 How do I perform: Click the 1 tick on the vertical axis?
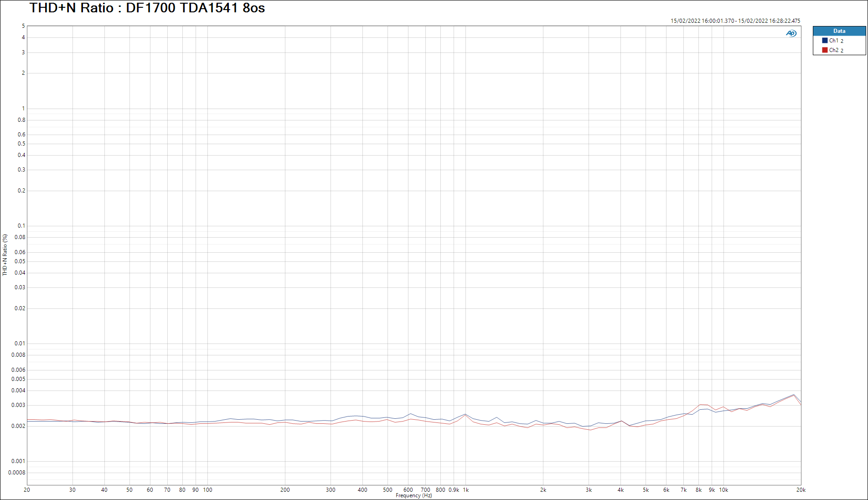coord(23,109)
